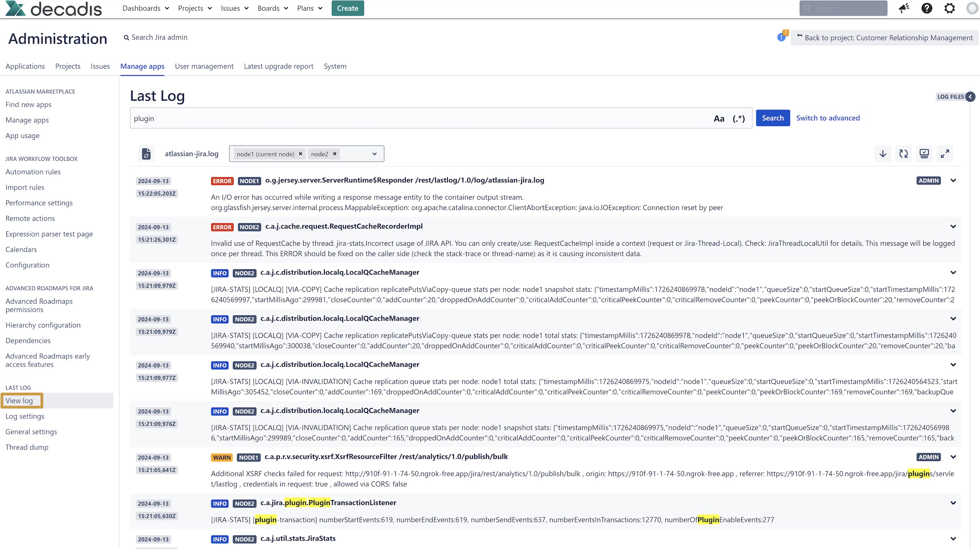
Task: Click the scroll-to-bottom arrow icon
Action: [x=883, y=154]
